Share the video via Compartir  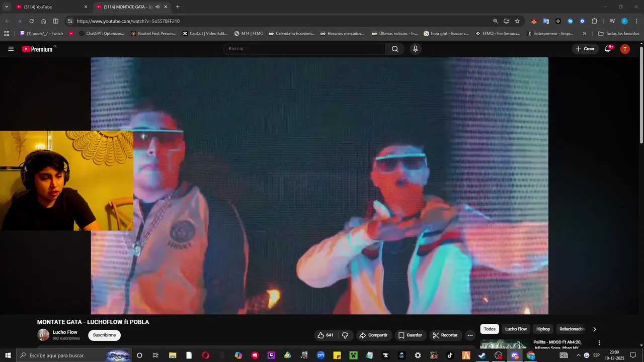coord(373,335)
